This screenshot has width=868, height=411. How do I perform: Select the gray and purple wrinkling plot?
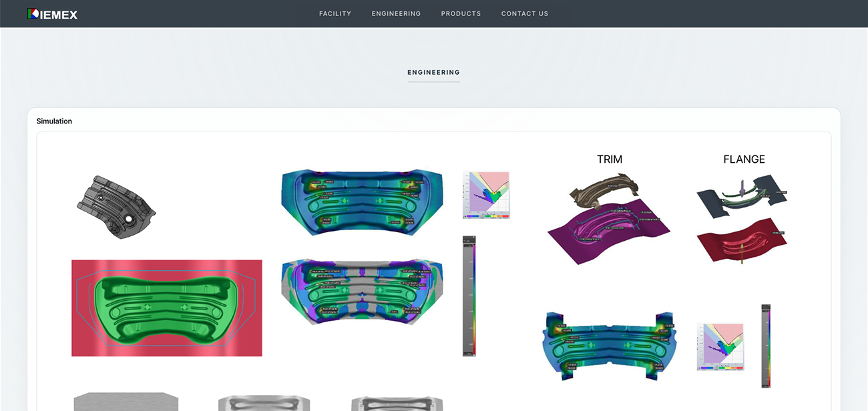coord(361,292)
